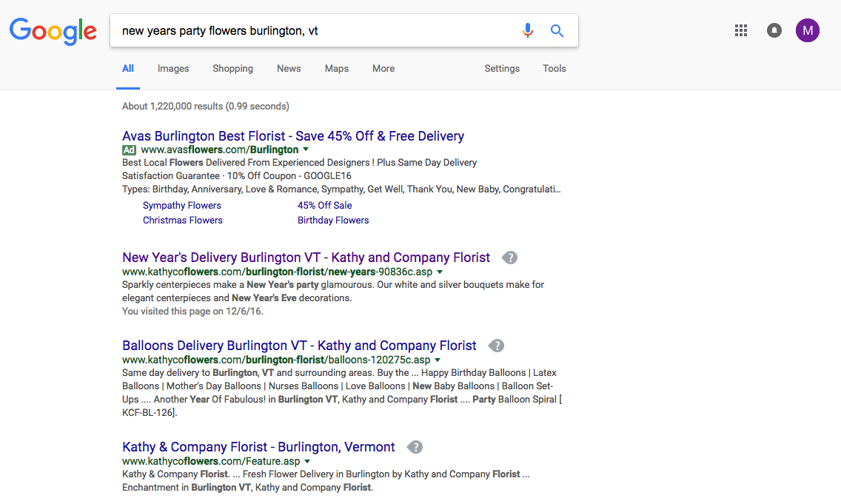Screen dimensions: 841x504
Task: Follow the 45% Off Sale sitelink
Action: coord(324,205)
